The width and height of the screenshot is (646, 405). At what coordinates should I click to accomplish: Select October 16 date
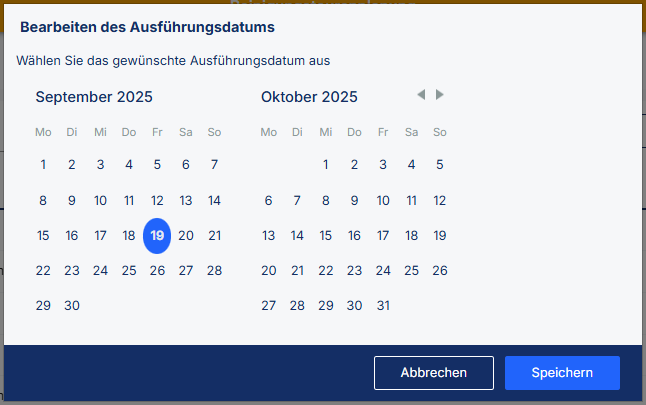coord(354,235)
